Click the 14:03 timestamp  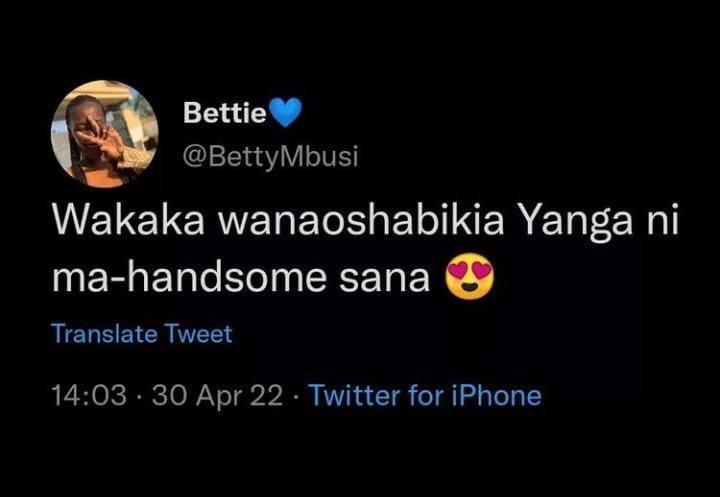89,395
